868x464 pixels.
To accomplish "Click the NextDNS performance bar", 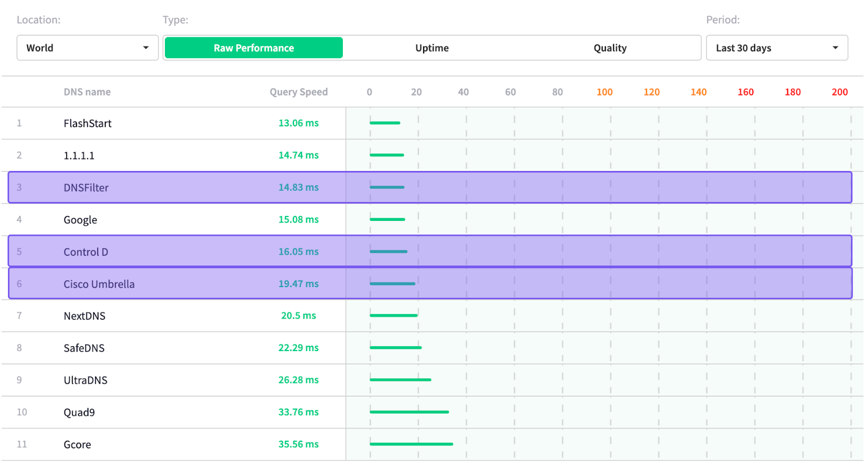I will 393,315.
